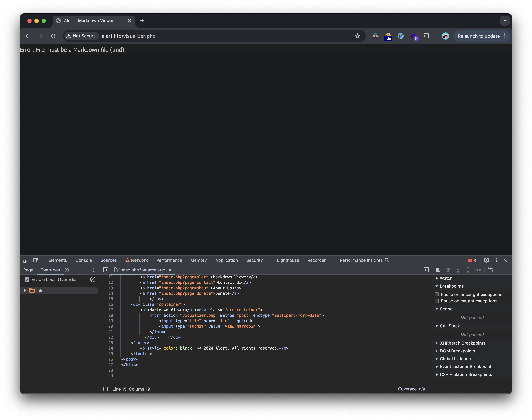Click the pause script execution icon
532x420 pixels.
[438, 270]
